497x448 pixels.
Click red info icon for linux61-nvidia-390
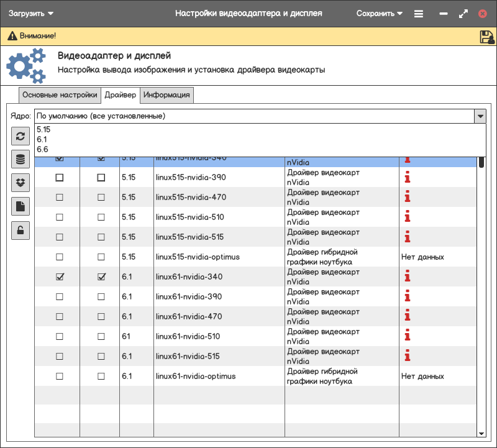click(x=408, y=297)
